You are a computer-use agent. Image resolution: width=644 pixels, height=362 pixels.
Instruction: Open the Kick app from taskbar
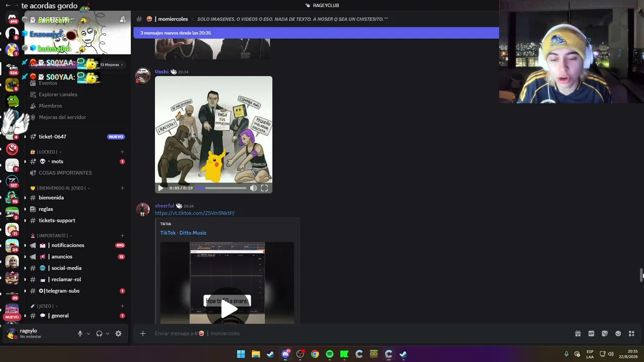tap(344, 354)
